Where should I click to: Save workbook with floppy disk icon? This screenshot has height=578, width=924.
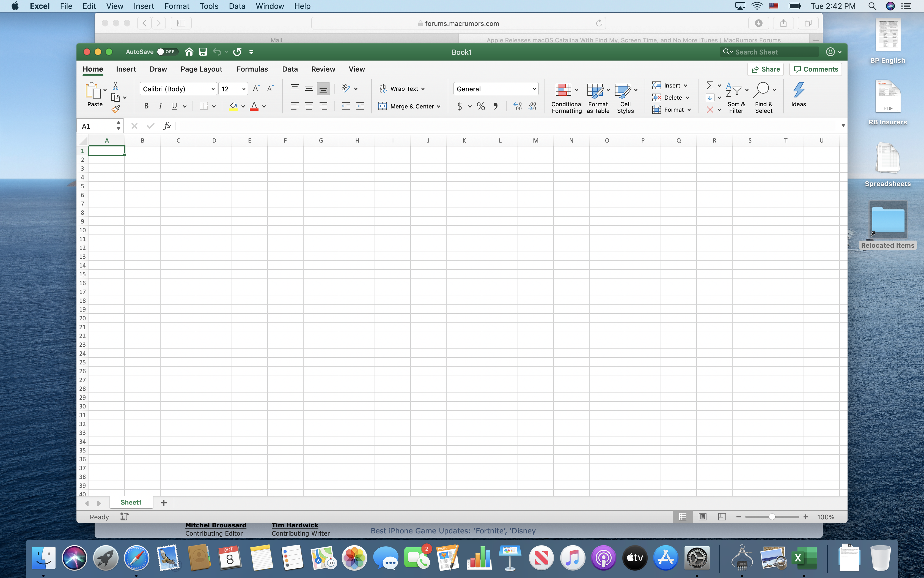(x=203, y=52)
